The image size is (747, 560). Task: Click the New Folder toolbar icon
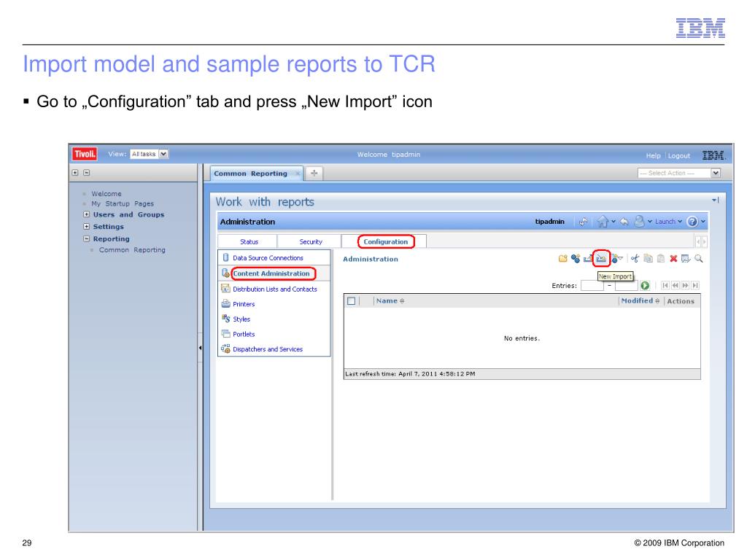[x=562, y=259]
